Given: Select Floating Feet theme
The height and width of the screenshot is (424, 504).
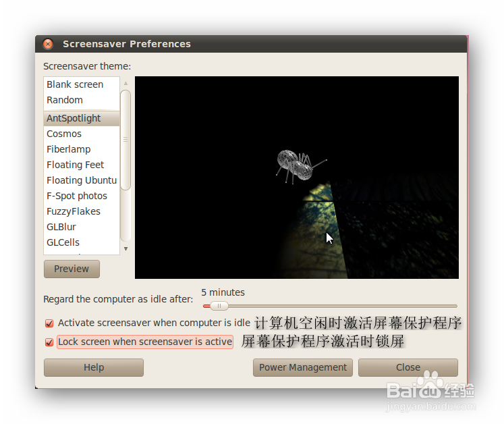Looking at the screenshot, I should pos(82,165).
